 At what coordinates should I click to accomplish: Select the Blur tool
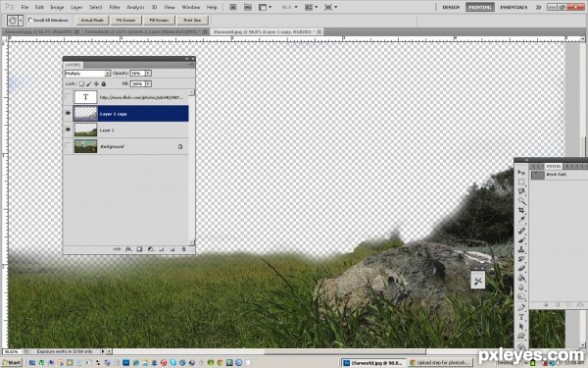[x=521, y=288]
